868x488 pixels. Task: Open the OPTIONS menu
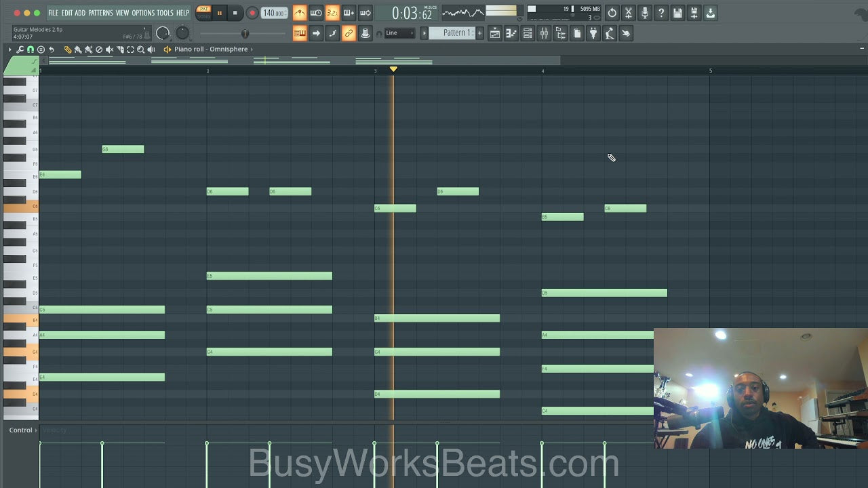[x=144, y=13]
